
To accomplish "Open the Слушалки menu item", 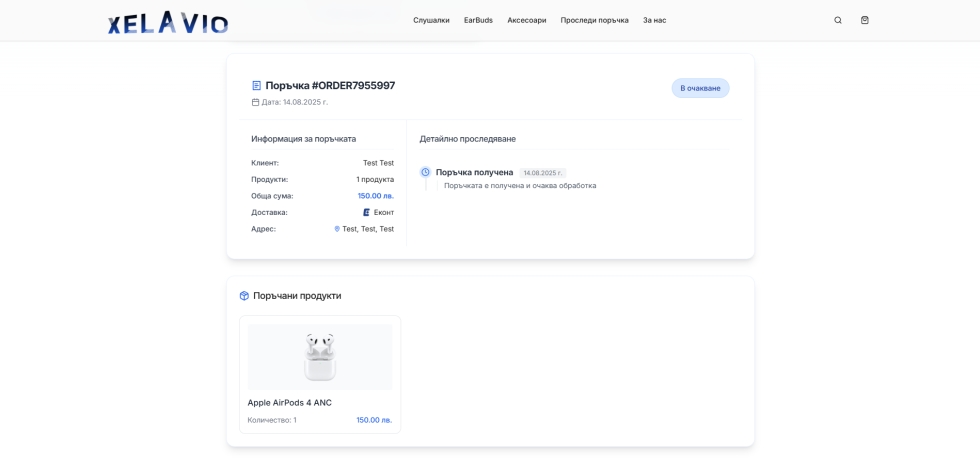I will pos(431,20).
